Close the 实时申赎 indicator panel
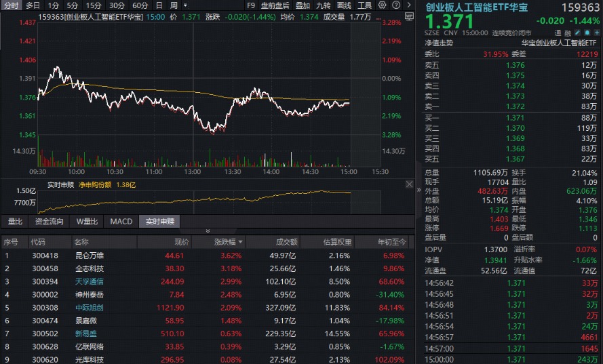 pos(409,184)
